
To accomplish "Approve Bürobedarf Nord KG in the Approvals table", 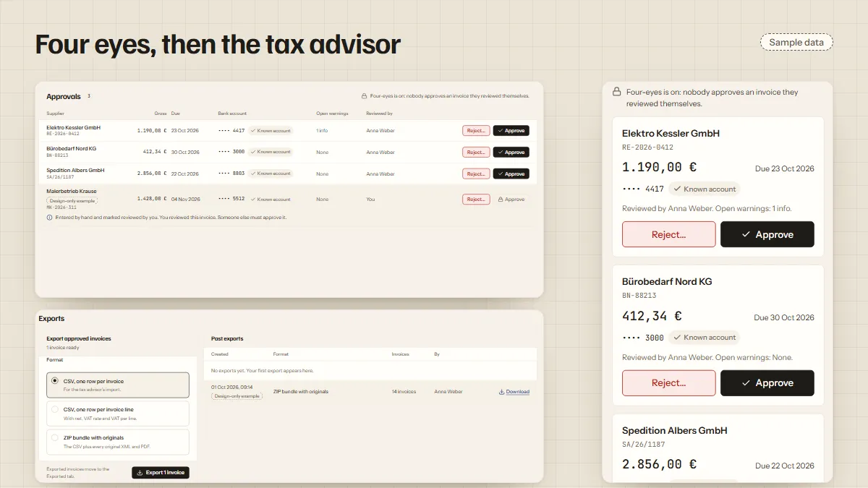I will click(511, 153).
